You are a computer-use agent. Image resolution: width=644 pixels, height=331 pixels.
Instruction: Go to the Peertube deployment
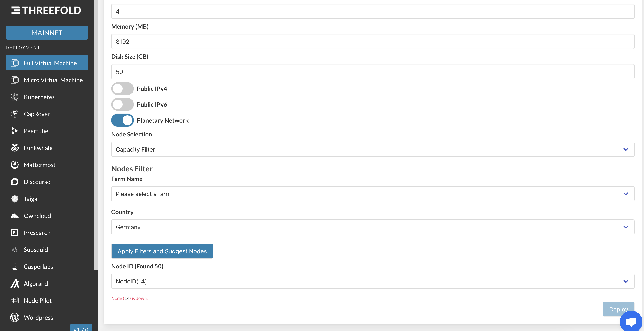47,131
